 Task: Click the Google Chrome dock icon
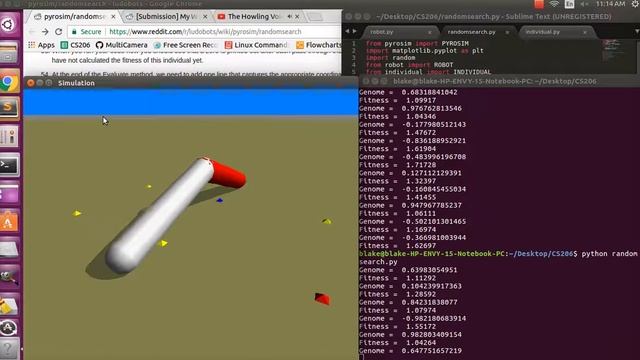pos(9,82)
